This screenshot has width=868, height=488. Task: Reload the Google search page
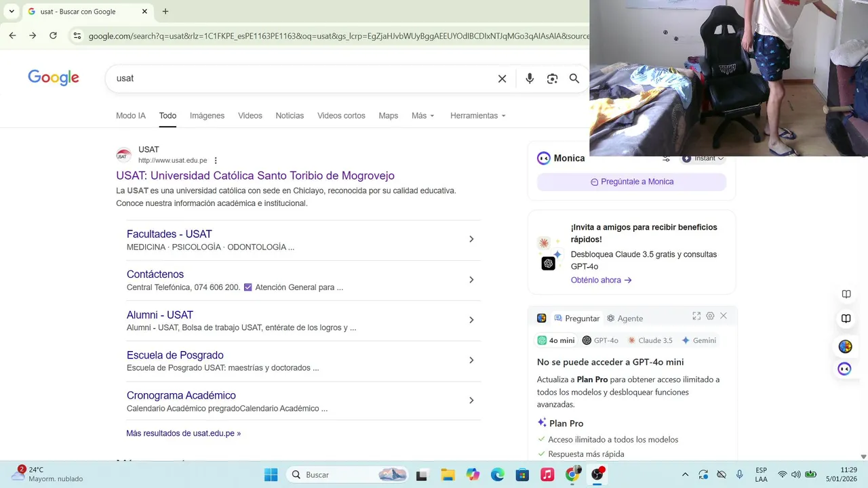(x=53, y=35)
